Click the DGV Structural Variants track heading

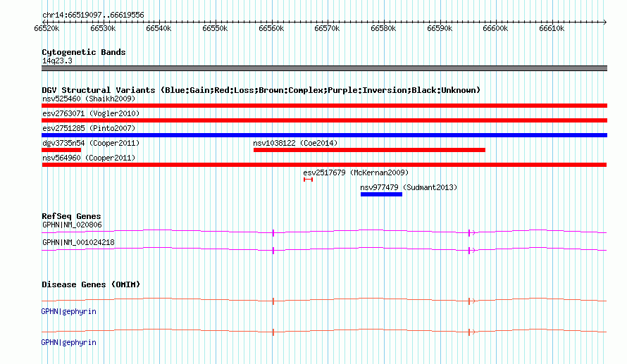pos(261,90)
